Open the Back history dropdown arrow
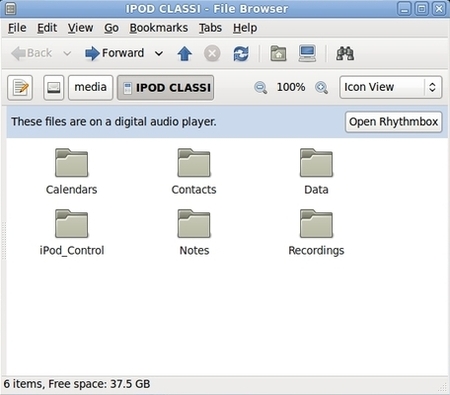The image size is (450, 395). (x=67, y=53)
